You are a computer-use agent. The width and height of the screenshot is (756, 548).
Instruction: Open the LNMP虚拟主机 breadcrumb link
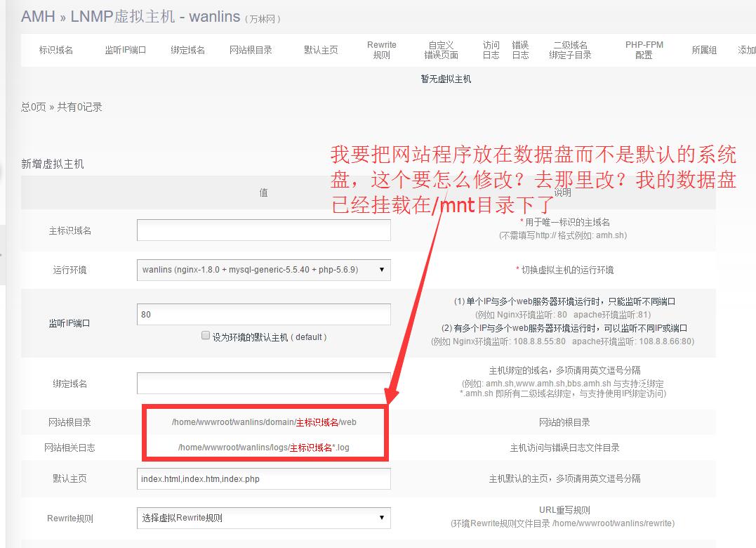[x=122, y=17]
